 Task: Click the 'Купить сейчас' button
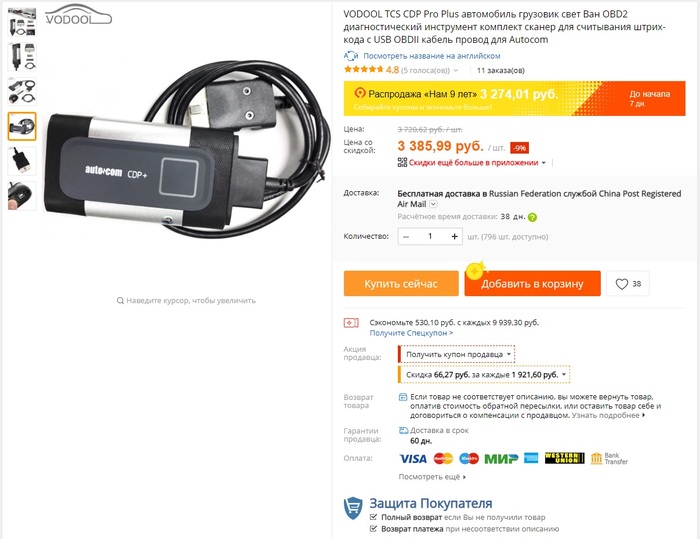(401, 284)
